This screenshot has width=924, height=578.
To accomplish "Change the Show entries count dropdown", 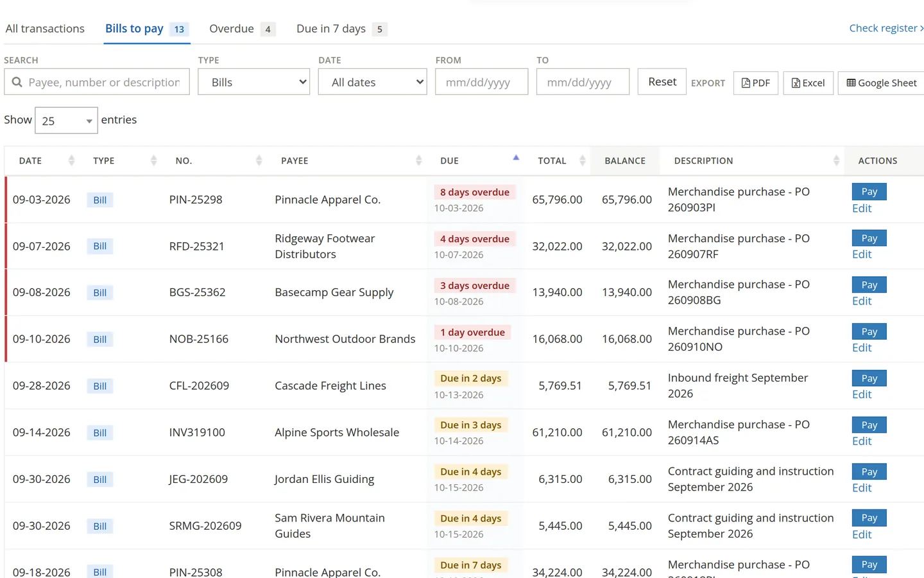I will 66,120.
